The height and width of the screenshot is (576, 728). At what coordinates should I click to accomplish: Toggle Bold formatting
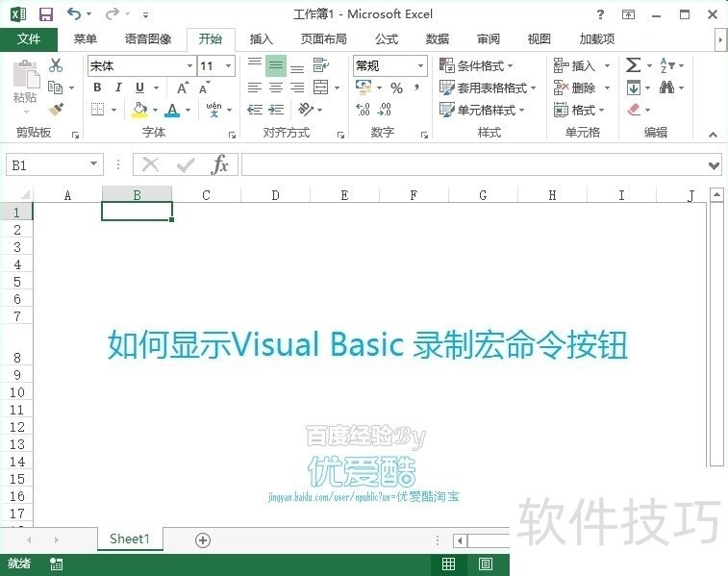[97, 88]
